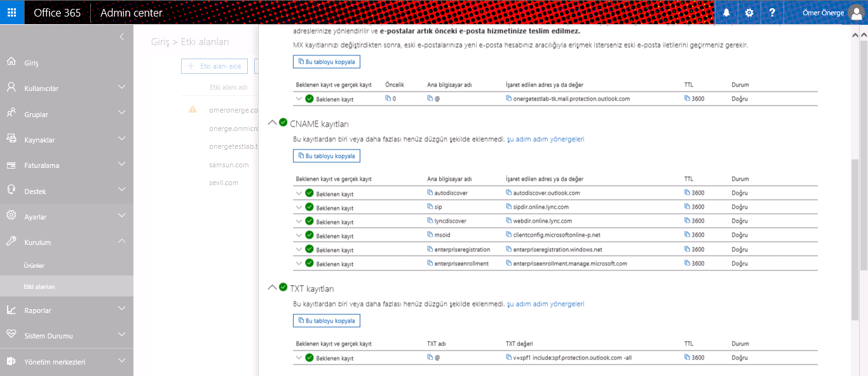This screenshot has height=376, width=868.
Task: Copy the autodiscover host name
Action: point(430,193)
